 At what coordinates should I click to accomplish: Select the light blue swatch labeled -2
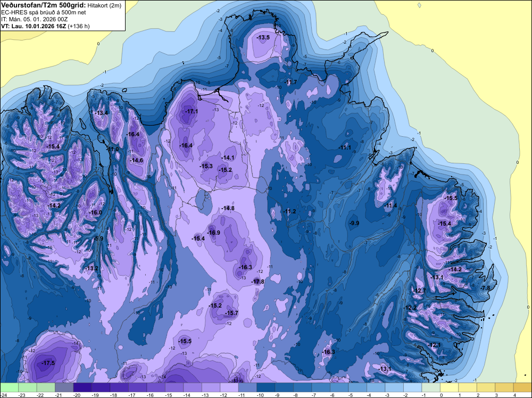tap(412, 387)
